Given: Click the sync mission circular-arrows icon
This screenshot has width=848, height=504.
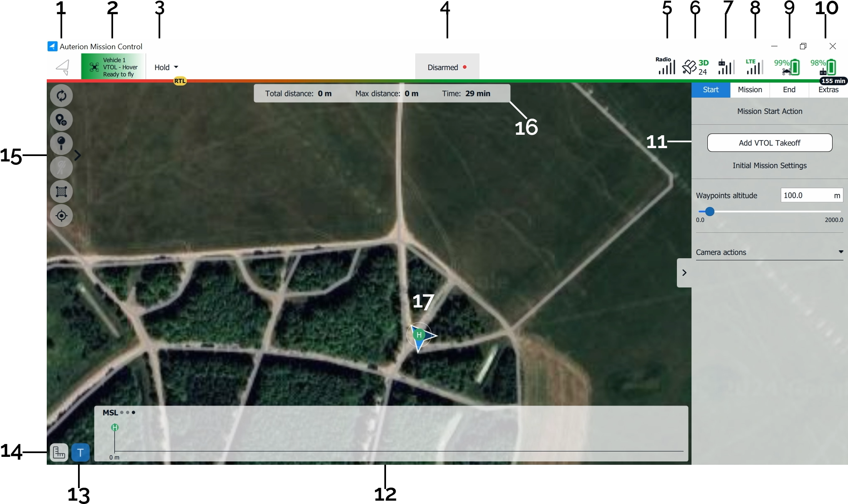Looking at the screenshot, I should tap(61, 96).
